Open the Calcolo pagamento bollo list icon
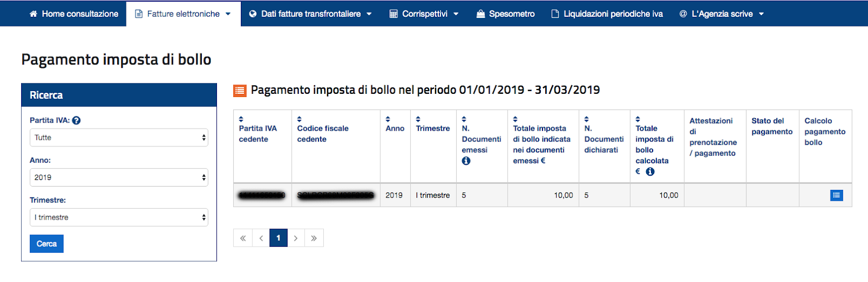This screenshot has height=282, width=868. (x=836, y=195)
